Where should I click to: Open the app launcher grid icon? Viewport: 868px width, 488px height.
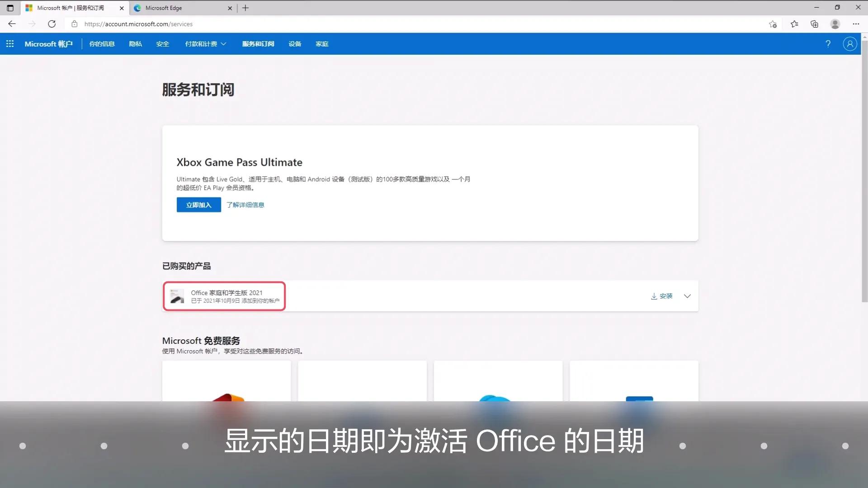[10, 43]
